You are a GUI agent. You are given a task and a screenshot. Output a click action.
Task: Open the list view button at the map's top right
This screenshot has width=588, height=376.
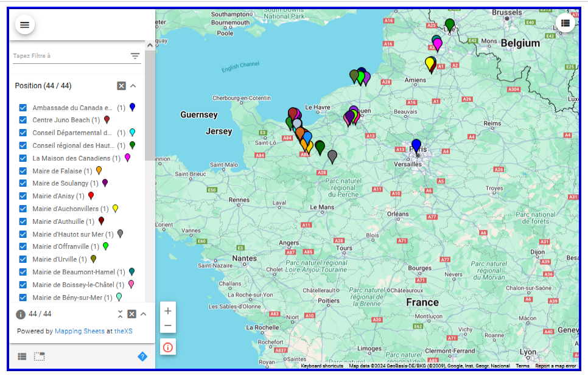(x=565, y=23)
